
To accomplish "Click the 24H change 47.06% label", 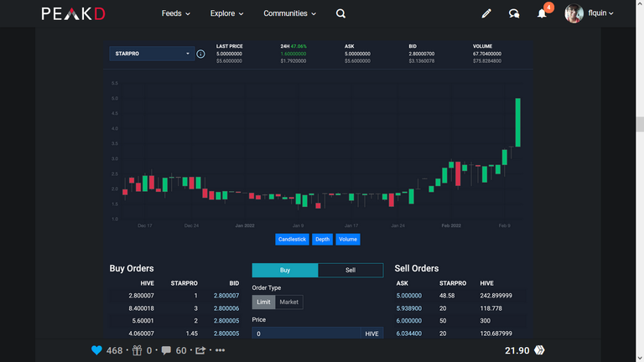I will (299, 46).
